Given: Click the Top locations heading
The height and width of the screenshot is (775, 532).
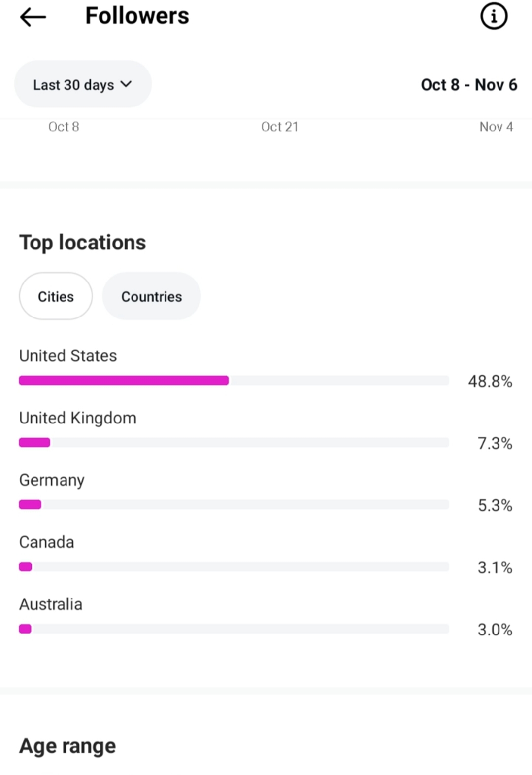Looking at the screenshot, I should coord(83,242).
